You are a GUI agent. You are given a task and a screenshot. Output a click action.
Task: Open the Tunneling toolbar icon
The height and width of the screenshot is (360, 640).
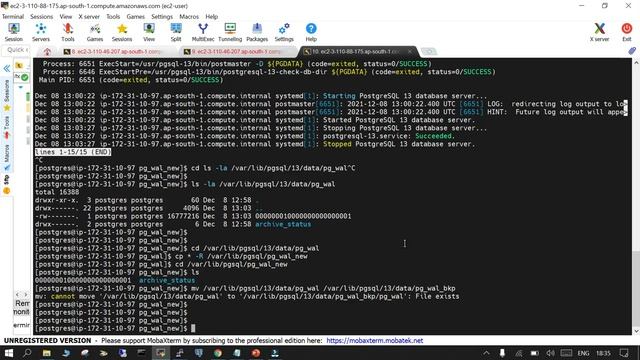coord(230,32)
